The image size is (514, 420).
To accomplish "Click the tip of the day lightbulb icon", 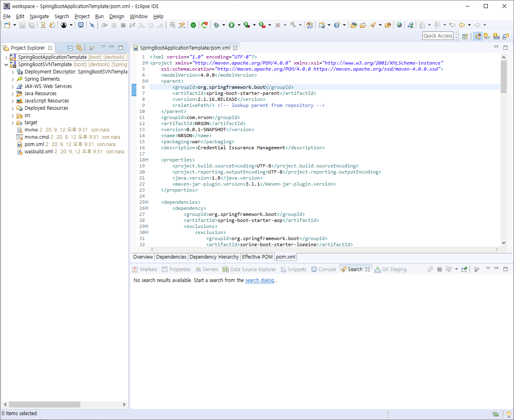I will click(x=509, y=414).
